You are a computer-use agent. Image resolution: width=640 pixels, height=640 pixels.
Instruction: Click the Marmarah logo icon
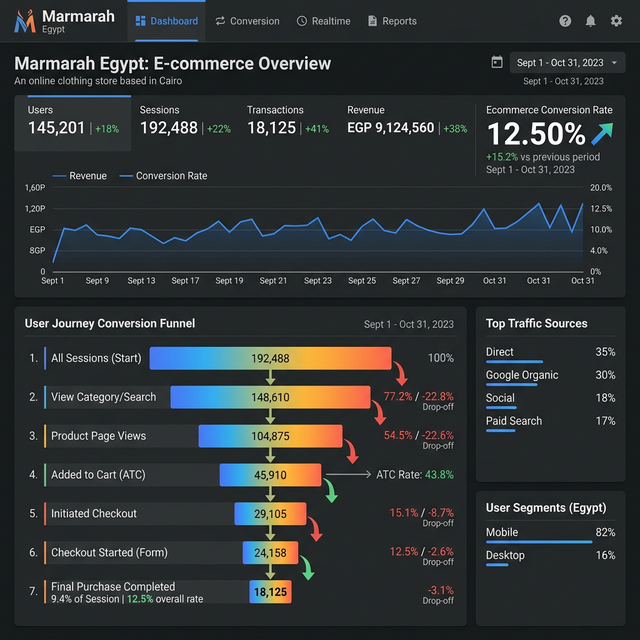pyautogui.click(x=25, y=20)
